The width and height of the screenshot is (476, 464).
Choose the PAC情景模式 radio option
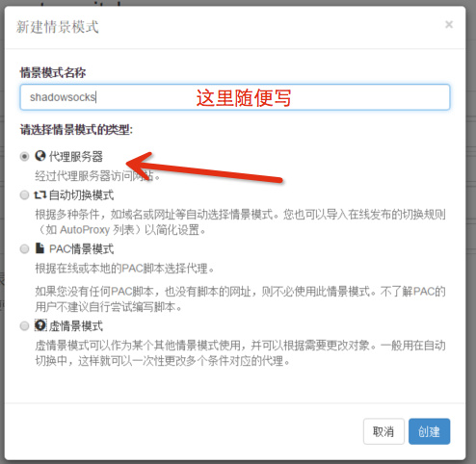[x=24, y=249]
